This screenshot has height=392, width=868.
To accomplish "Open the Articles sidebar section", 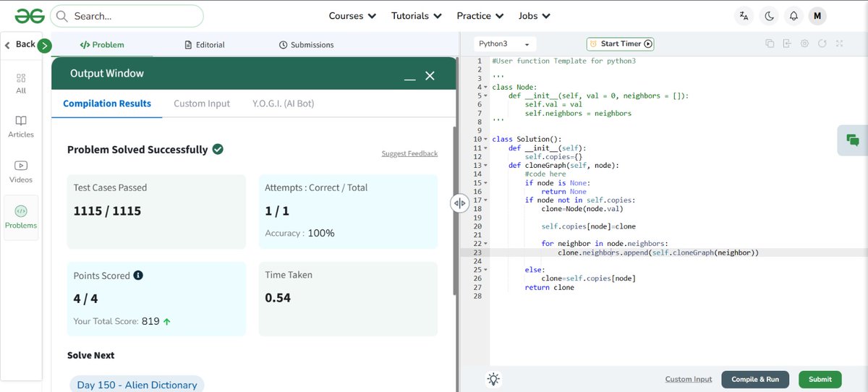I will point(21,127).
